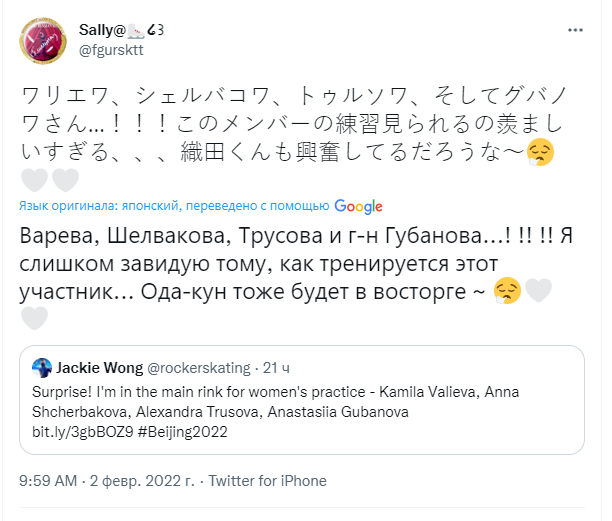The width and height of the screenshot is (612, 521).
Task: Click the 'Twitter for iPhone' source label
Action: pos(255,482)
